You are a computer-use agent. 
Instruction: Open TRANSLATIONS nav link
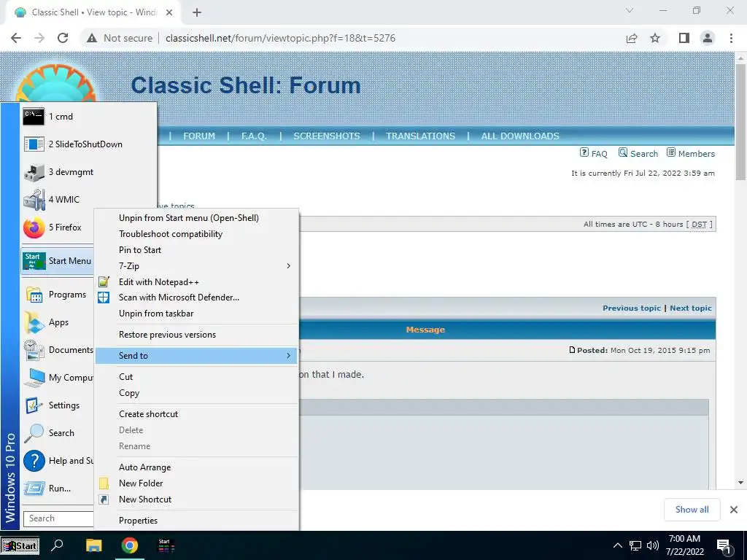coord(421,136)
